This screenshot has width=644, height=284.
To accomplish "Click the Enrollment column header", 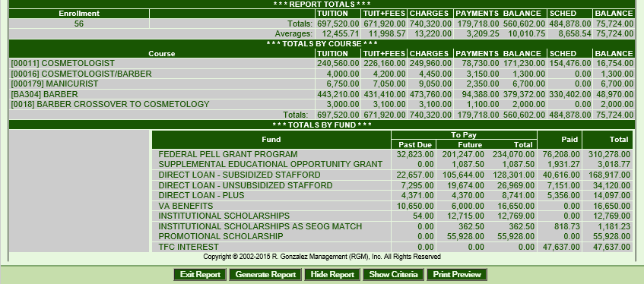I will pos(79,14).
